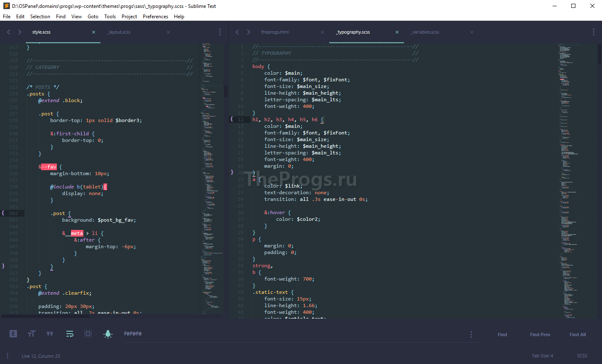
Task: Open left pane tab options dots menu
Action: [x=220, y=32]
